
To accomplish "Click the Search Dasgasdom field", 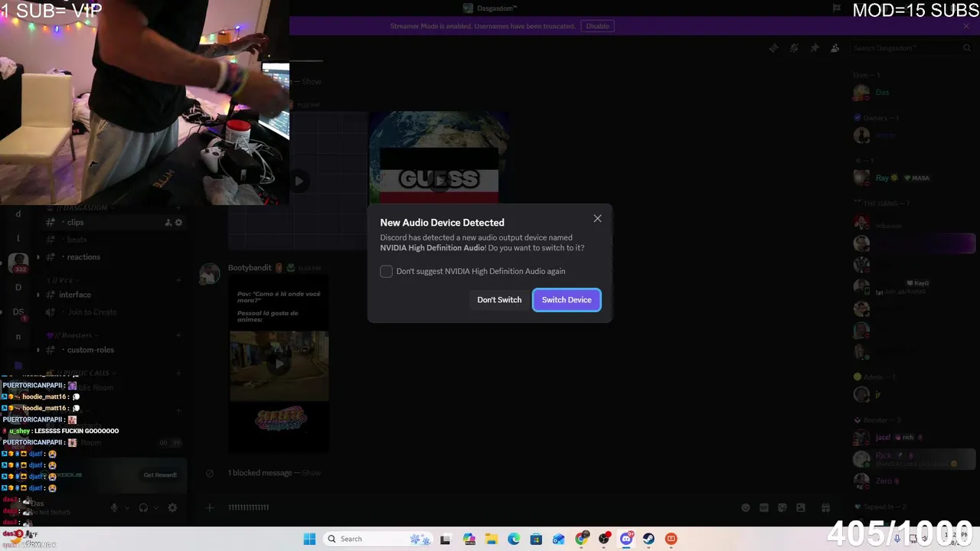I will coord(911,48).
